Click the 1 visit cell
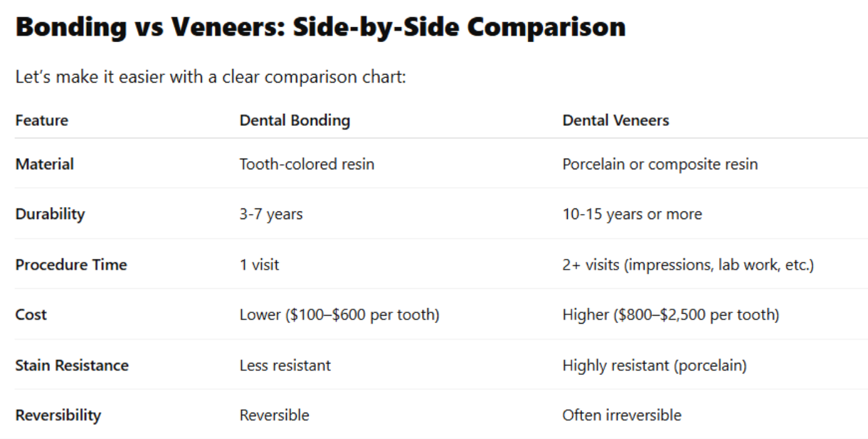Image resolution: width=868 pixels, height=439 pixels. [x=260, y=265]
